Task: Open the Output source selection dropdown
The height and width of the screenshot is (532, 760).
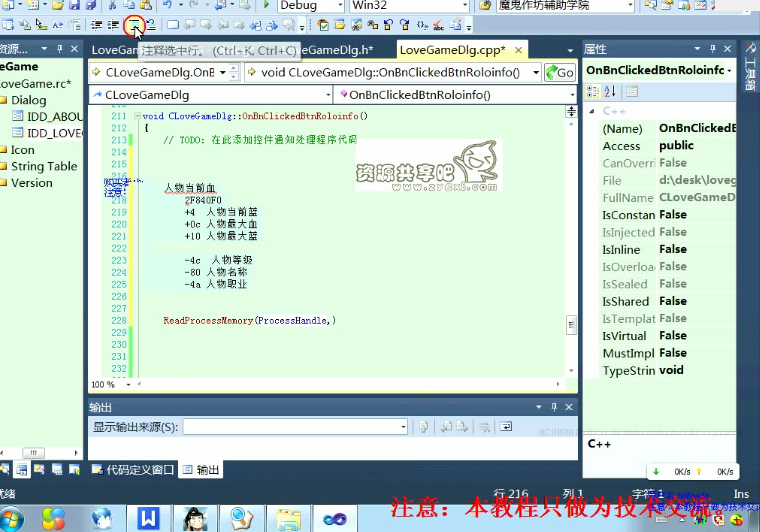Action: (403, 427)
